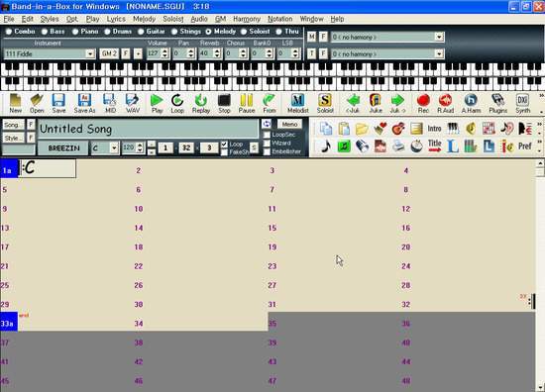Click the Song... button
This screenshot has width=545, height=392.
point(14,125)
